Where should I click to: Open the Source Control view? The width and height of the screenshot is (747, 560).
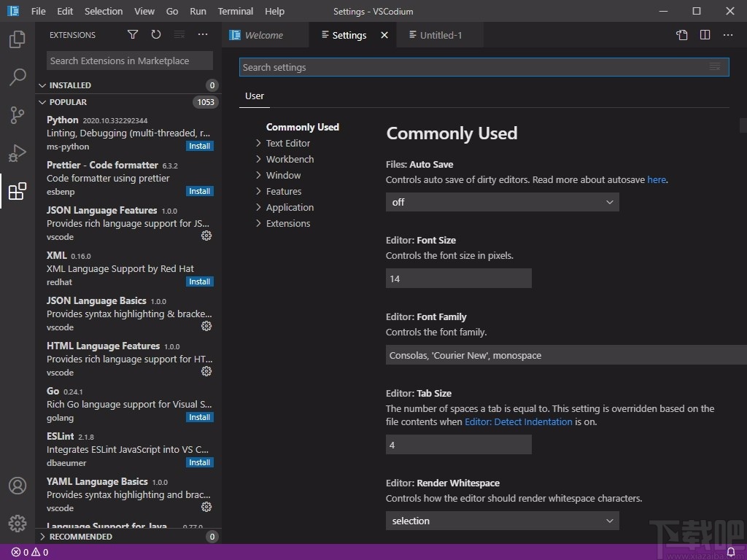[x=18, y=115]
